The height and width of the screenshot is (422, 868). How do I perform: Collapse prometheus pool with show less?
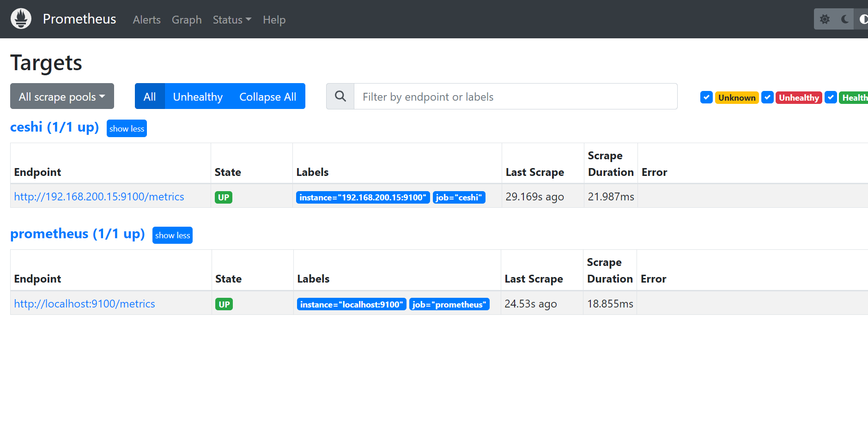172,235
